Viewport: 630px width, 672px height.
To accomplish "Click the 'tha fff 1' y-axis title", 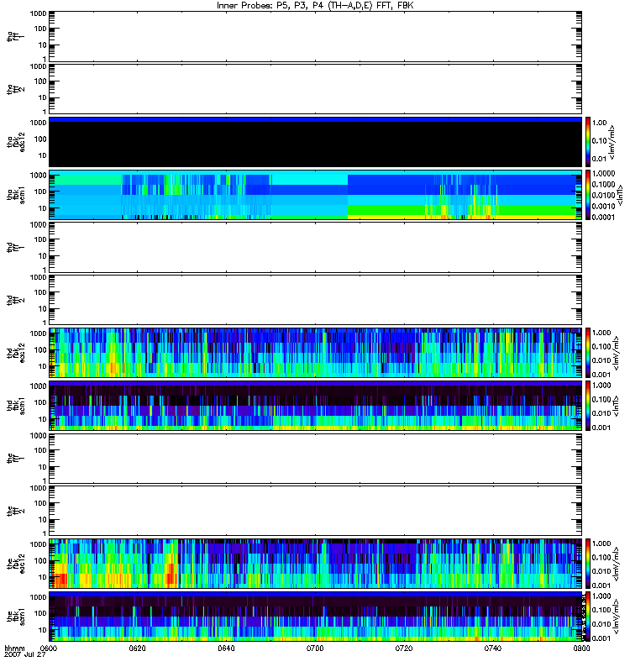I will 16,36.
